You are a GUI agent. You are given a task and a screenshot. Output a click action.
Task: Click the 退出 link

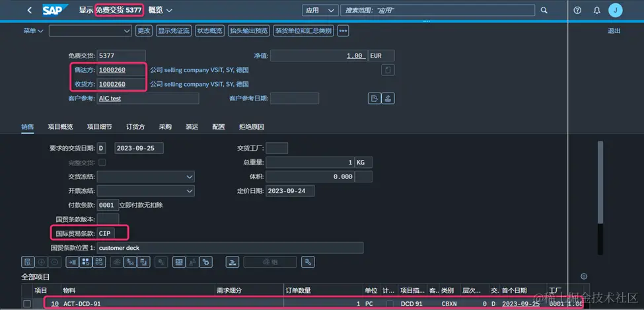click(614, 31)
